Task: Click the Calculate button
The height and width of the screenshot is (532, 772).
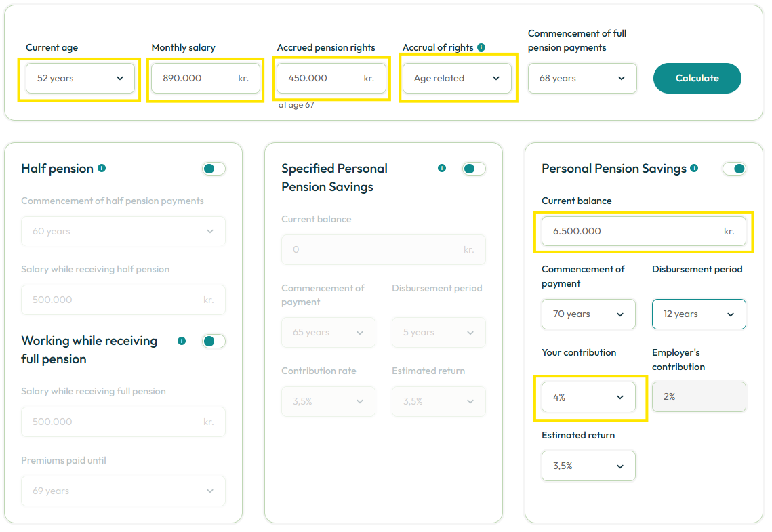Action: [697, 78]
